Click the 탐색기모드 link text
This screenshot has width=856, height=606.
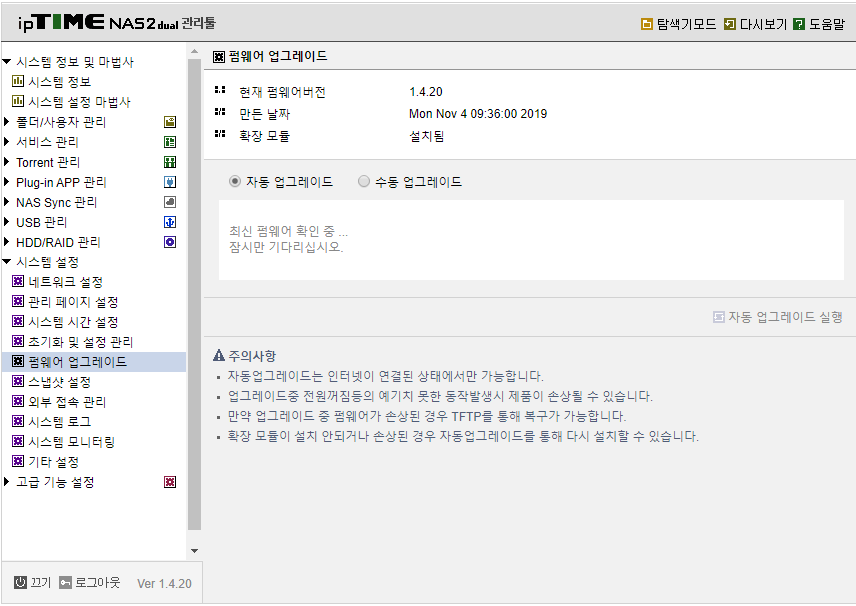686,24
